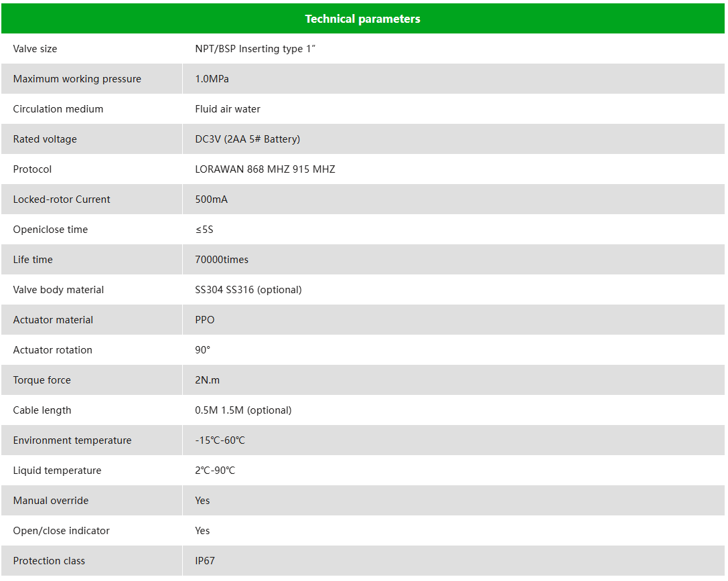The image size is (728, 581).
Task: Select the Maximum working pressure label
Action: (77, 79)
